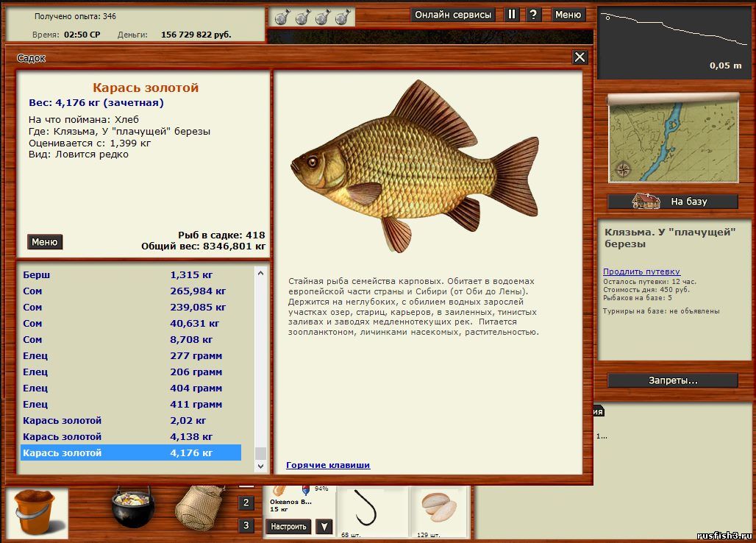The width and height of the screenshot is (756, 543).
Task: Select Елец 206 грамм row
Action: [131, 372]
